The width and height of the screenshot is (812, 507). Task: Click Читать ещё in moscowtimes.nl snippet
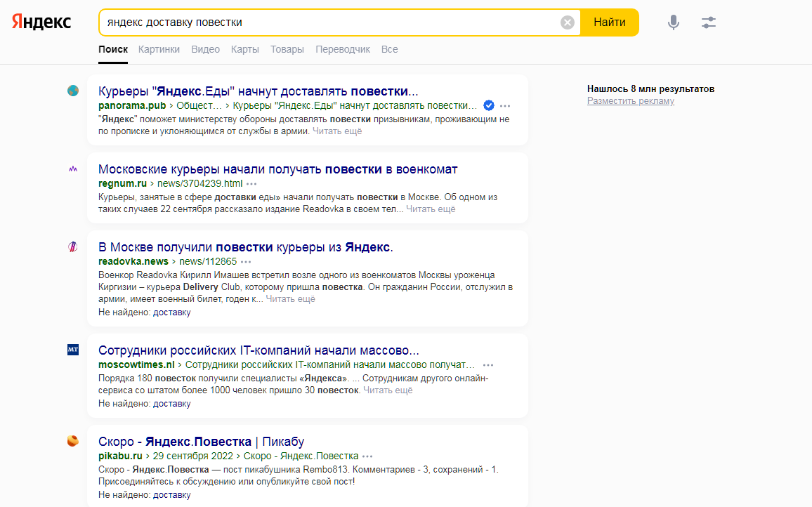tap(388, 390)
